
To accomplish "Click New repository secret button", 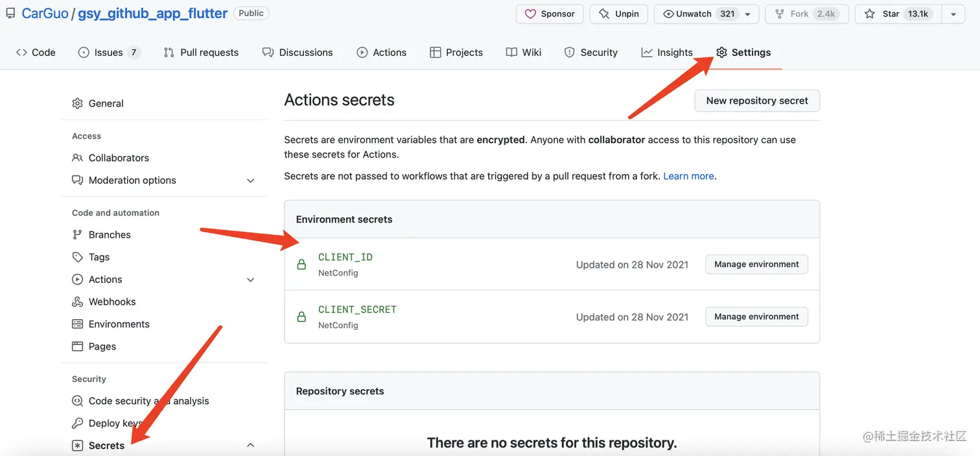I will click(757, 101).
